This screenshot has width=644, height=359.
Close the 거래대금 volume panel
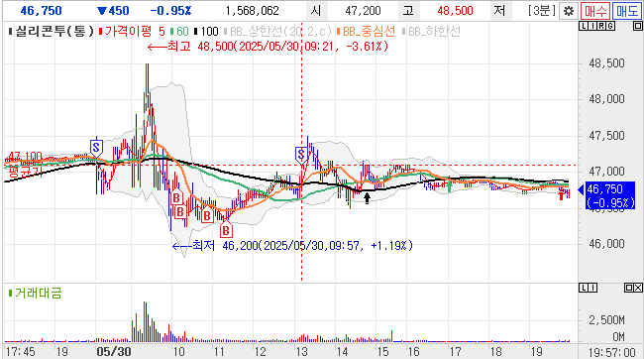click(638, 288)
